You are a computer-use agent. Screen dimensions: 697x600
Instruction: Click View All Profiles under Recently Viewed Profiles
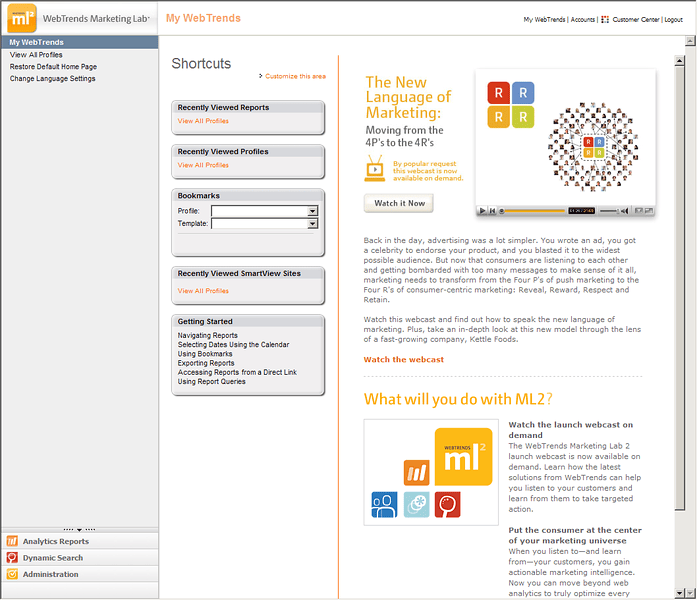pos(203,165)
